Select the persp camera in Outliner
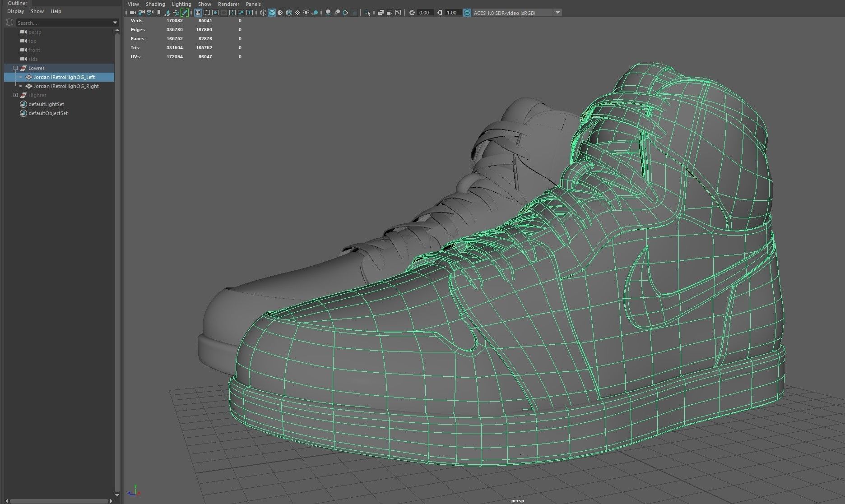Image resolution: width=845 pixels, height=504 pixels. (59, 32)
